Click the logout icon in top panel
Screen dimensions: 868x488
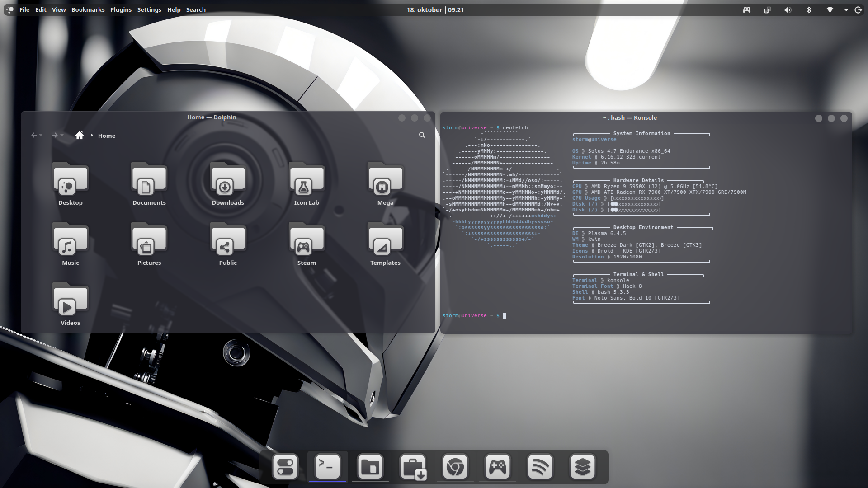[x=858, y=10]
